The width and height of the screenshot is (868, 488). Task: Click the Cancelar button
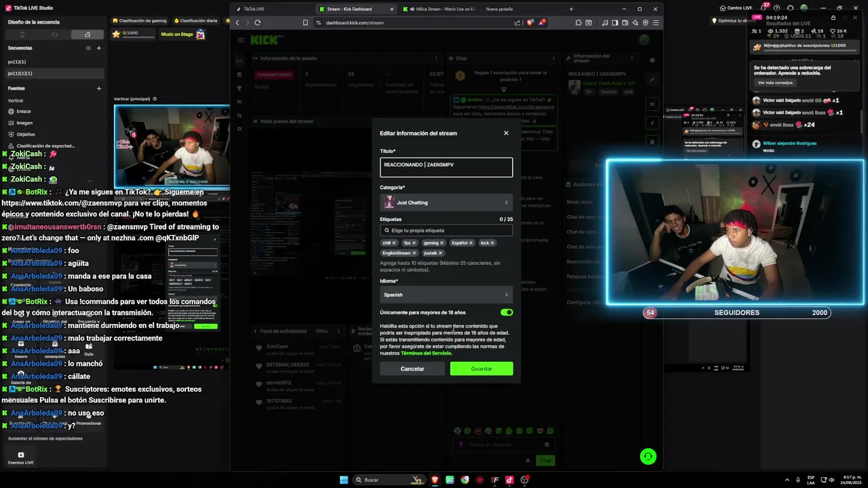[x=412, y=369]
